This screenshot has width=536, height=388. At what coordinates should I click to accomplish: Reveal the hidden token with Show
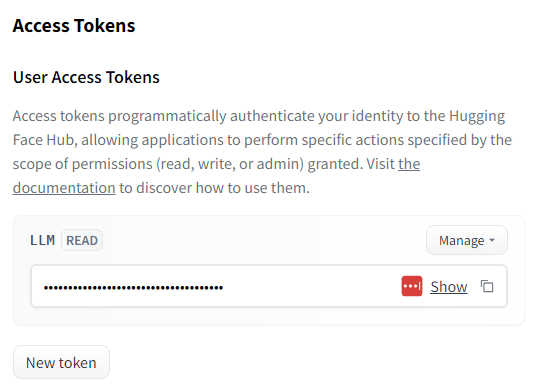click(x=448, y=286)
